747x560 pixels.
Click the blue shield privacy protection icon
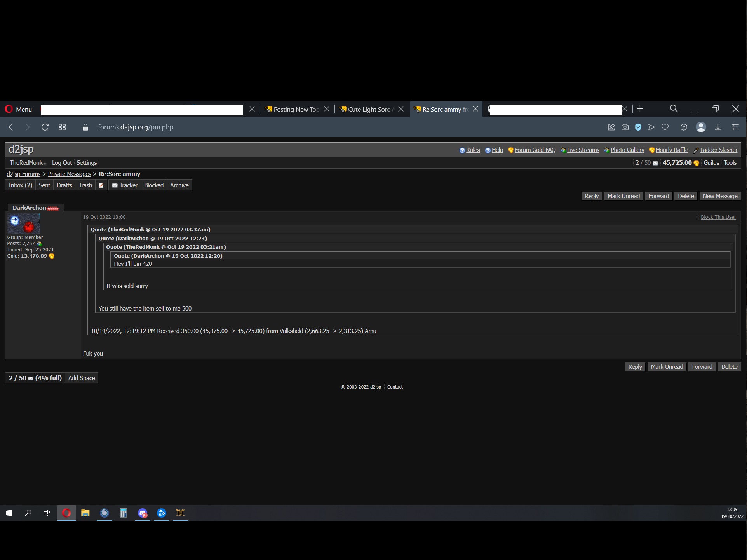pos(638,127)
